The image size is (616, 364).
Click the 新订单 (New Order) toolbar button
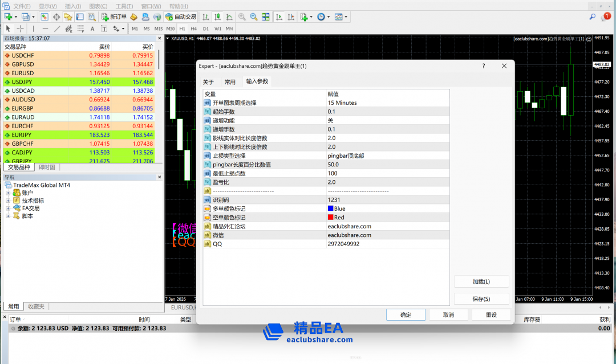click(x=114, y=17)
